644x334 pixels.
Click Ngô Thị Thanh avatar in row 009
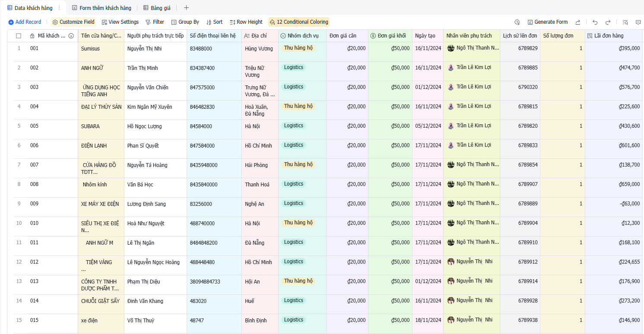(451, 204)
